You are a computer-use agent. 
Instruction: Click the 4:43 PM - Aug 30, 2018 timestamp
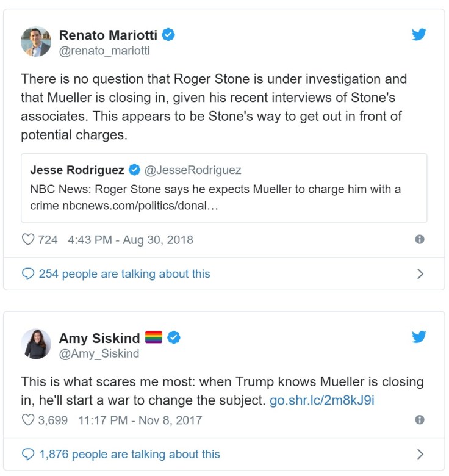[x=131, y=240]
